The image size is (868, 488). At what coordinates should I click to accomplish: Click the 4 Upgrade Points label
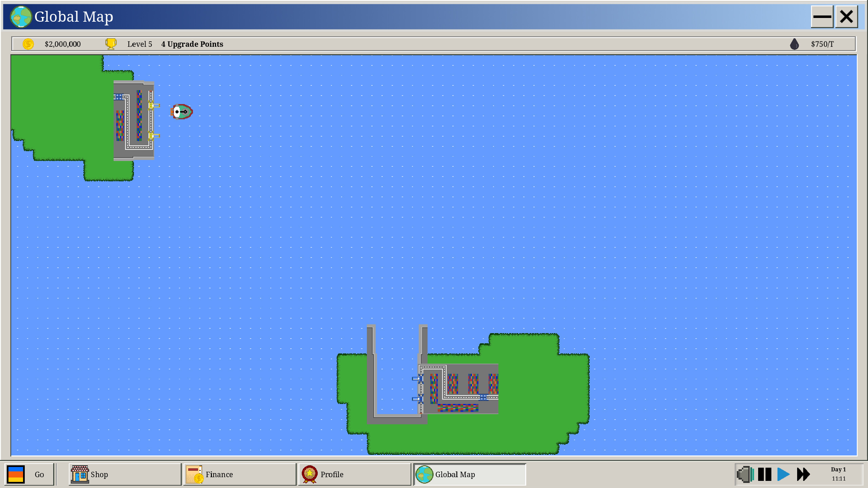[192, 44]
